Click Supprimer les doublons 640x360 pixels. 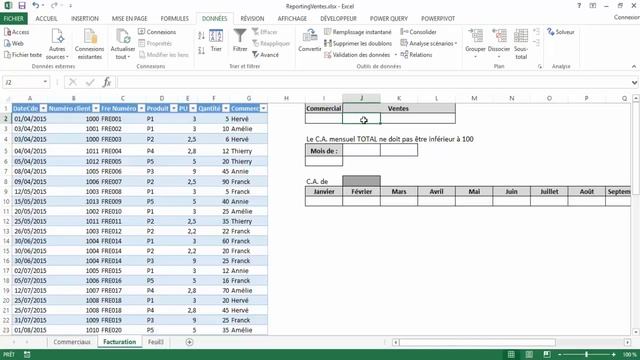pos(358,43)
